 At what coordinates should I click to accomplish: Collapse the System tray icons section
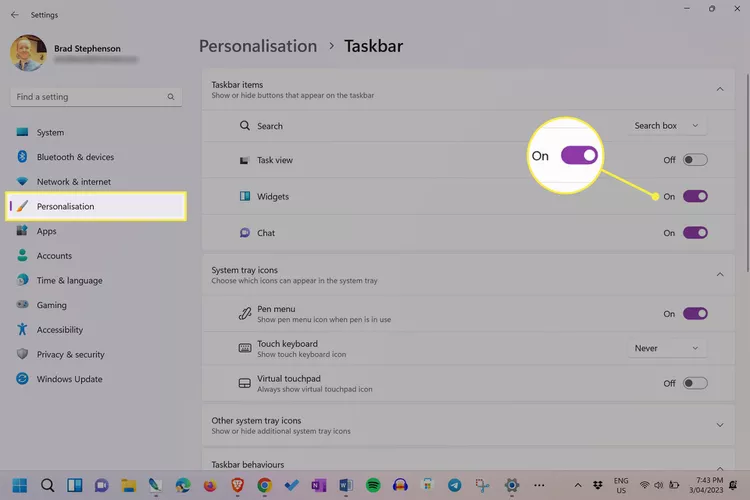tap(720, 275)
